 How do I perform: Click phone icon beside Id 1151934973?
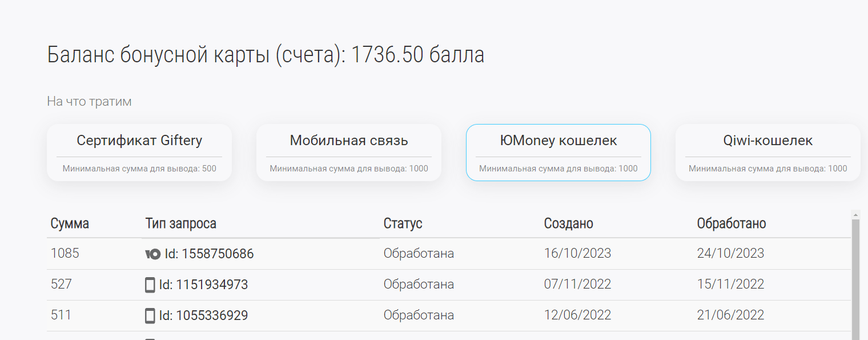(x=150, y=285)
